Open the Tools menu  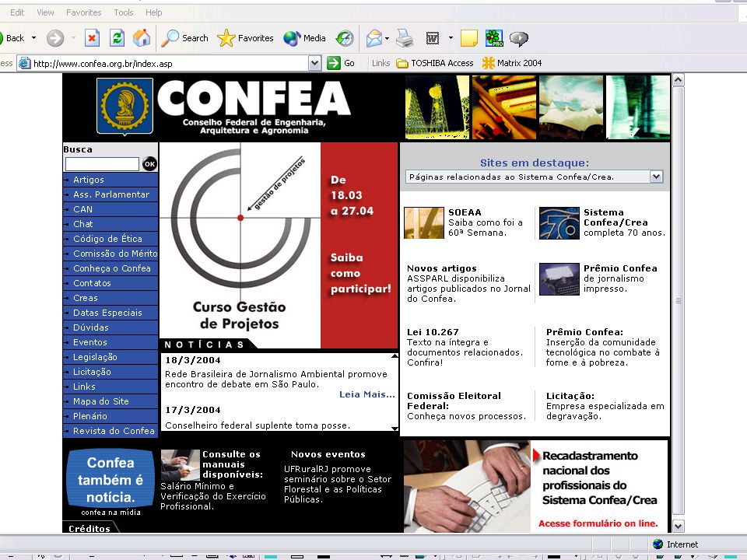tap(124, 12)
